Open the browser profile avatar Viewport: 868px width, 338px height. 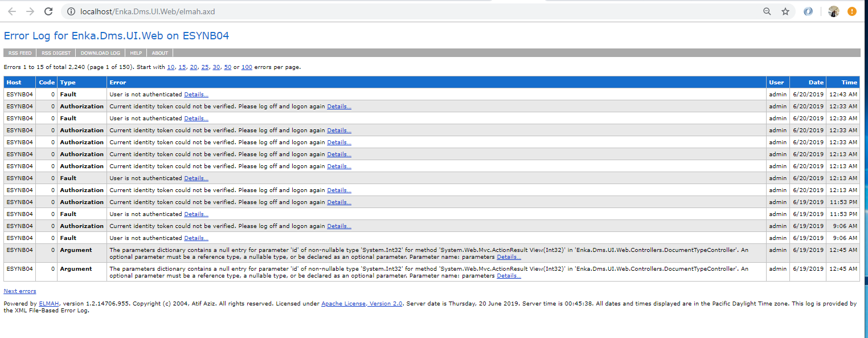[834, 11]
